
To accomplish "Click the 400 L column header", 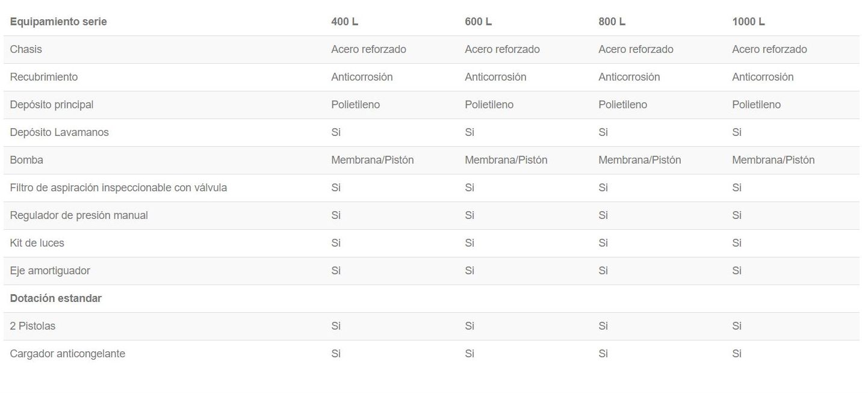I will point(344,22).
